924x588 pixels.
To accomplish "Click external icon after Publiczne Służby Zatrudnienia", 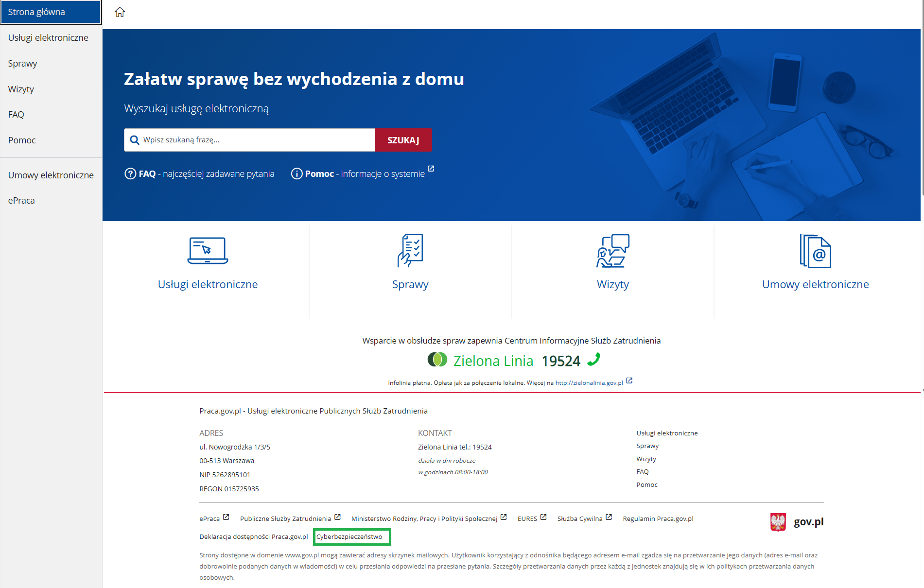I will click(x=337, y=517).
